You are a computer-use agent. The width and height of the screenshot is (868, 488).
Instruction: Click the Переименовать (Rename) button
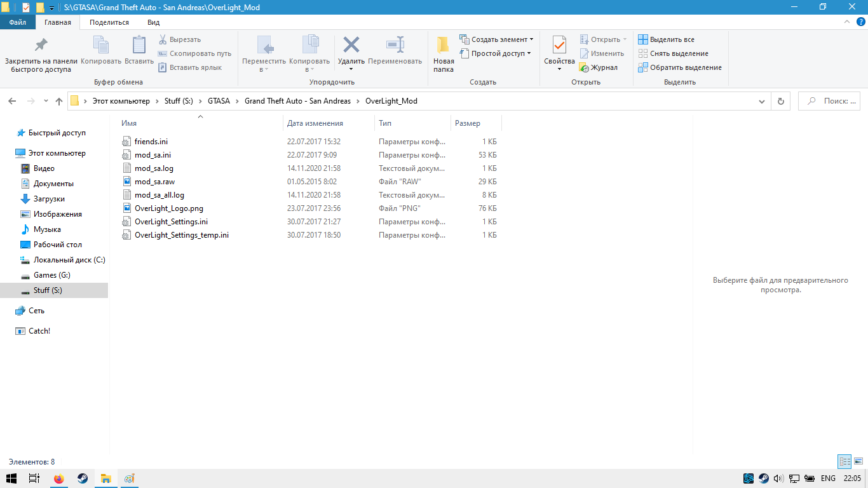[395, 51]
